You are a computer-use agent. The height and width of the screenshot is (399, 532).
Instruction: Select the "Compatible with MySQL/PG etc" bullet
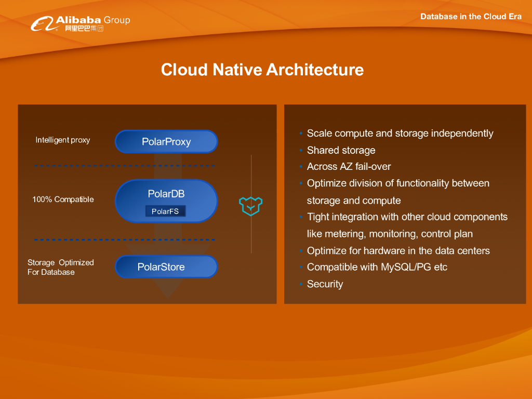(377, 268)
